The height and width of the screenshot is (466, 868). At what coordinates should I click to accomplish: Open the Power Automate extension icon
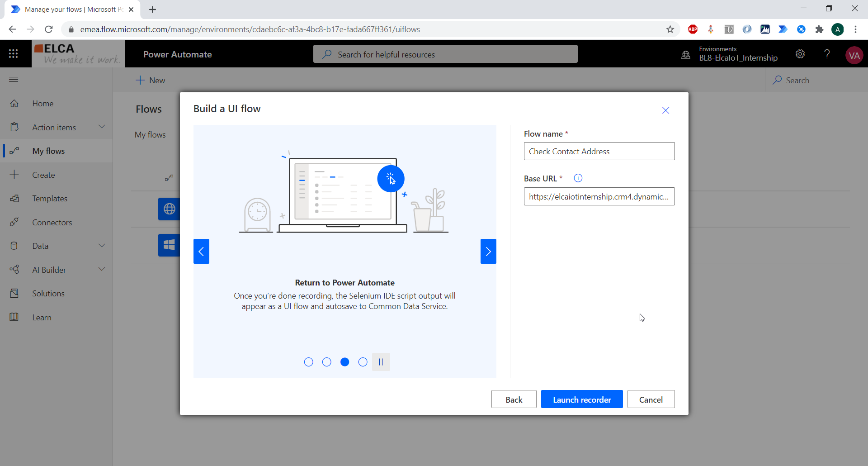click(783, 29)
